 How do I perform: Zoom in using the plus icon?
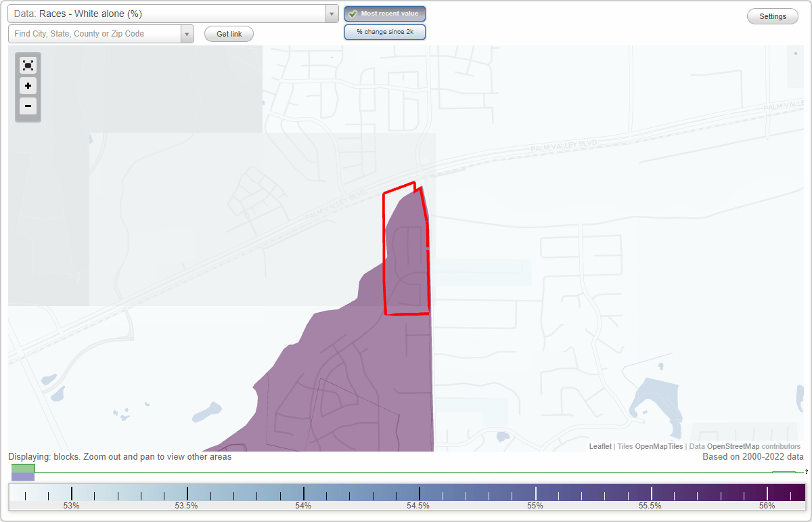(x=28, y=86)
